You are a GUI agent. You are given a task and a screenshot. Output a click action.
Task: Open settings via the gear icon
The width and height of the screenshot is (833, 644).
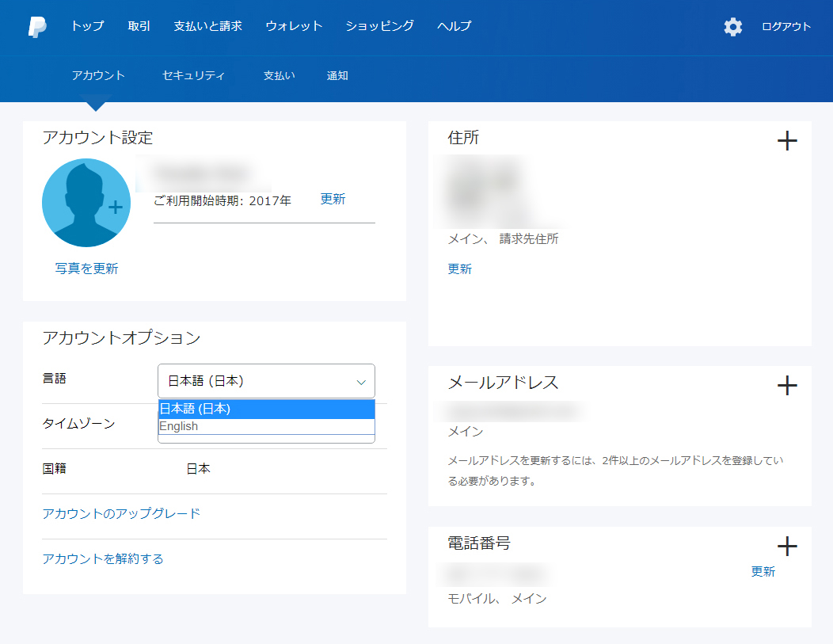733,27
